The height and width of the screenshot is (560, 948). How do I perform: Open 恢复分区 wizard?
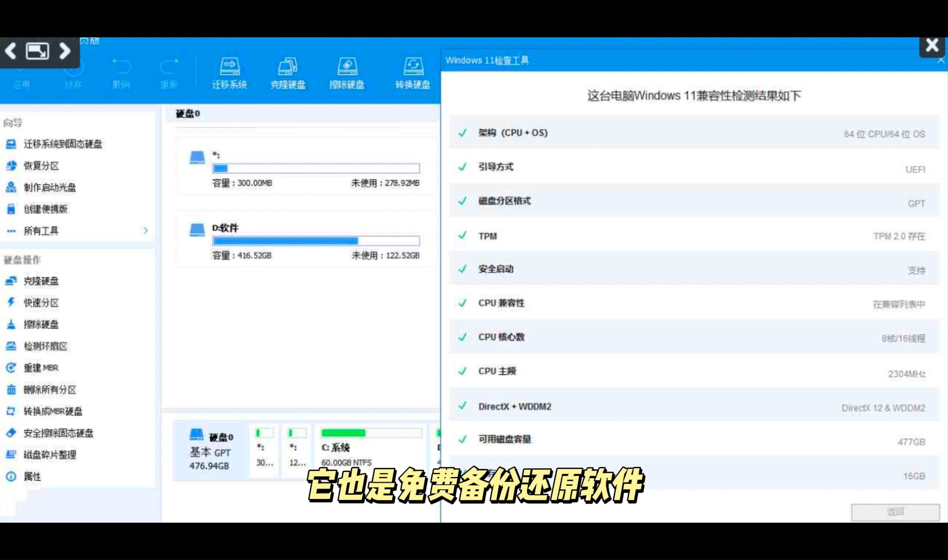(41, 166)
